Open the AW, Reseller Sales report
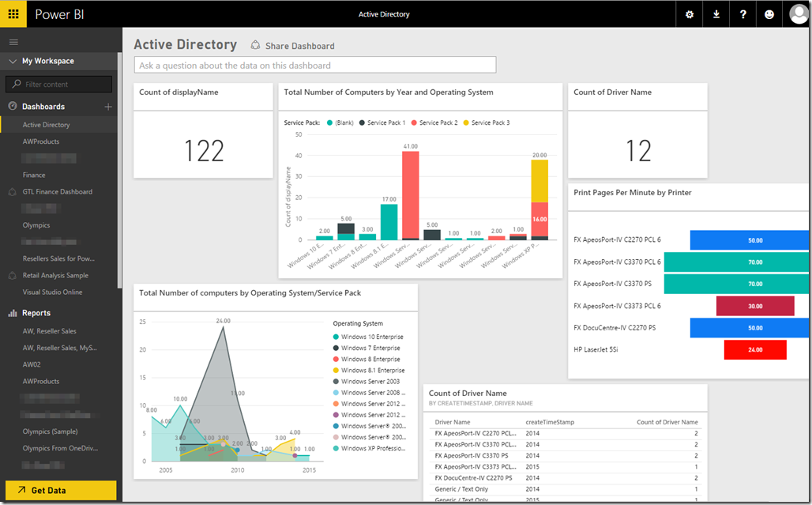812x505 pixels. (x=49, y=331)
